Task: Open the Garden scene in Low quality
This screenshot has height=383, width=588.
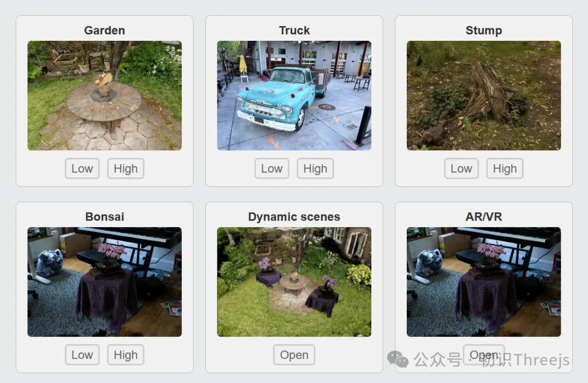Action: [82, 168]
